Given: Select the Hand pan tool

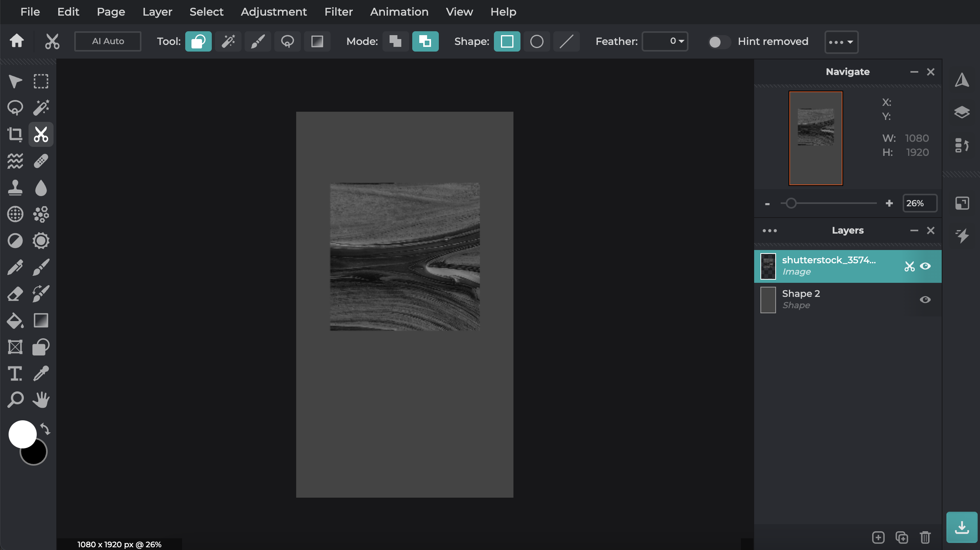Looking at the screenshot, I should click(x=41, y=400).
